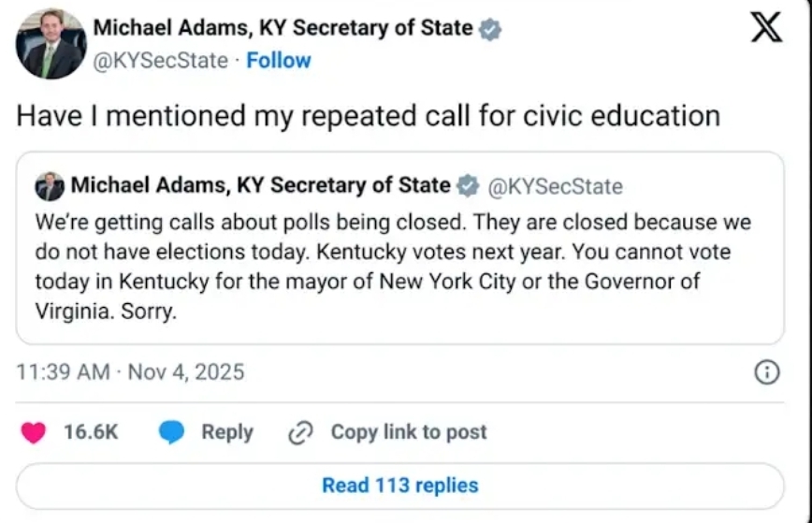Click the blue reply speech bubble icon
812x523 pixels.
(x=171, y=432)
